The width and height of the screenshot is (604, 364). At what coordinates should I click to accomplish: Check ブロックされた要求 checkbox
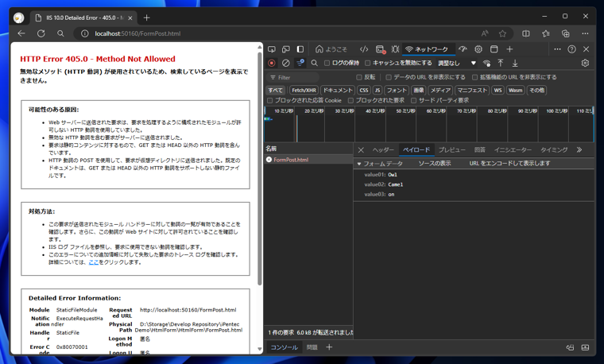click(x=350, y=100)
